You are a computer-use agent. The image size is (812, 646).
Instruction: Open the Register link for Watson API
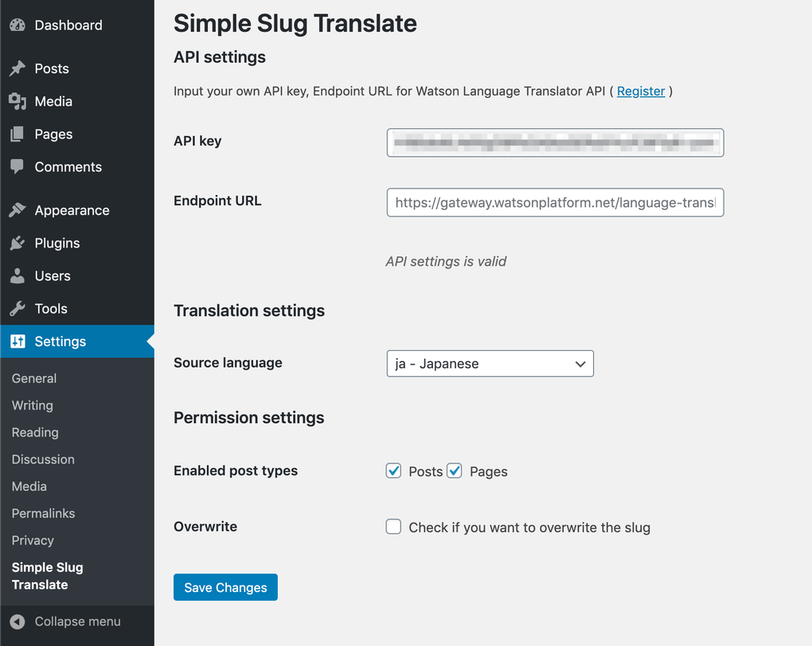tap(641, 91)
